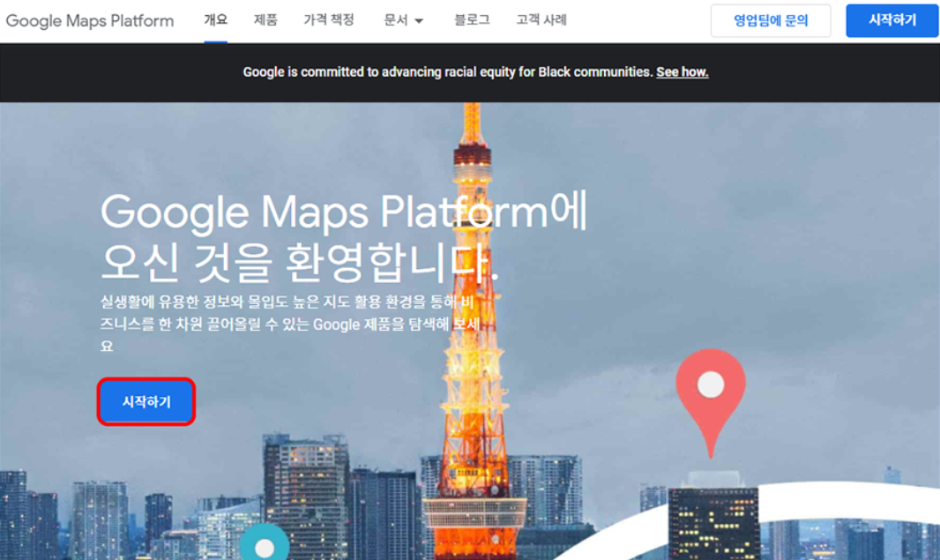Click the Google Maps Platform logo
This screenshot has width=940, height=560.
pyautogui.click(x=90, y=21)
